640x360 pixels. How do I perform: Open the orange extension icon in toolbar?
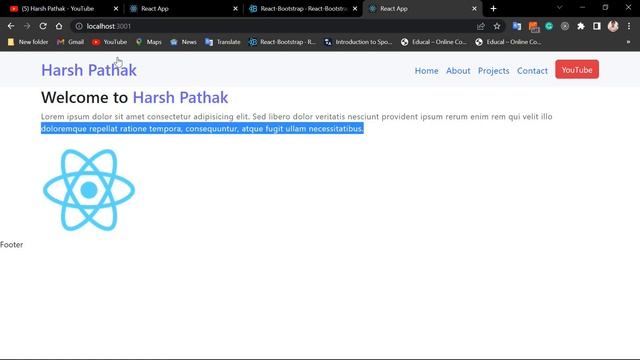pos(533,27)
